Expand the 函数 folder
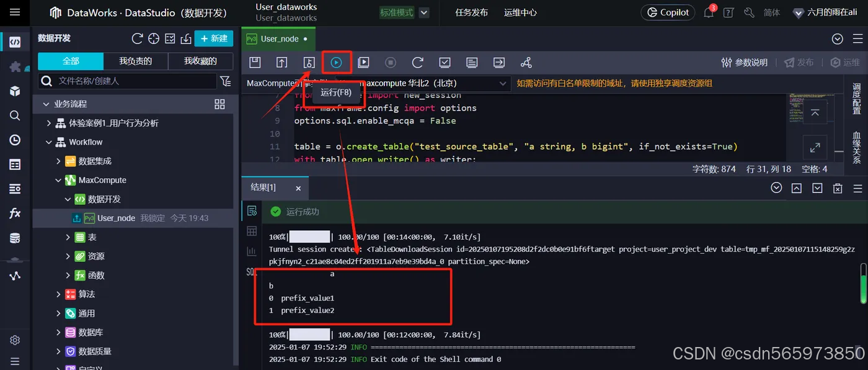This screenshot has height=370, width=868. click(x=68, y=275)
